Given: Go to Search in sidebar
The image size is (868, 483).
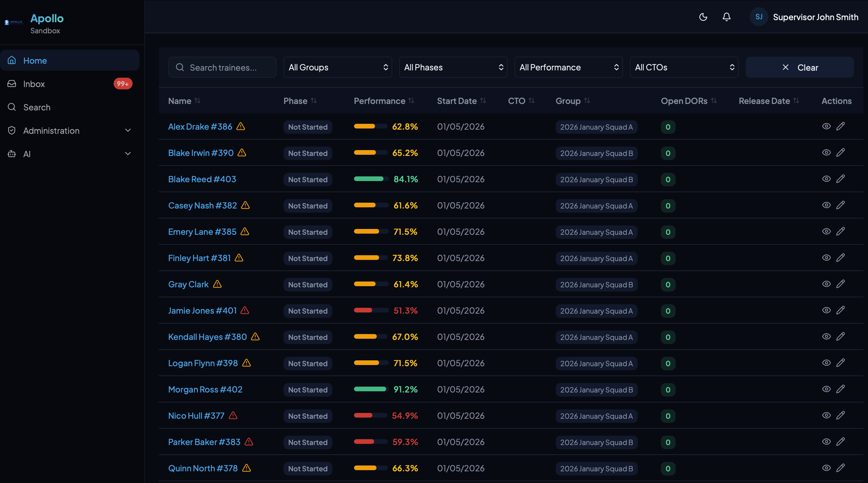Looking at the screenshot, I should tap(37, 107).
